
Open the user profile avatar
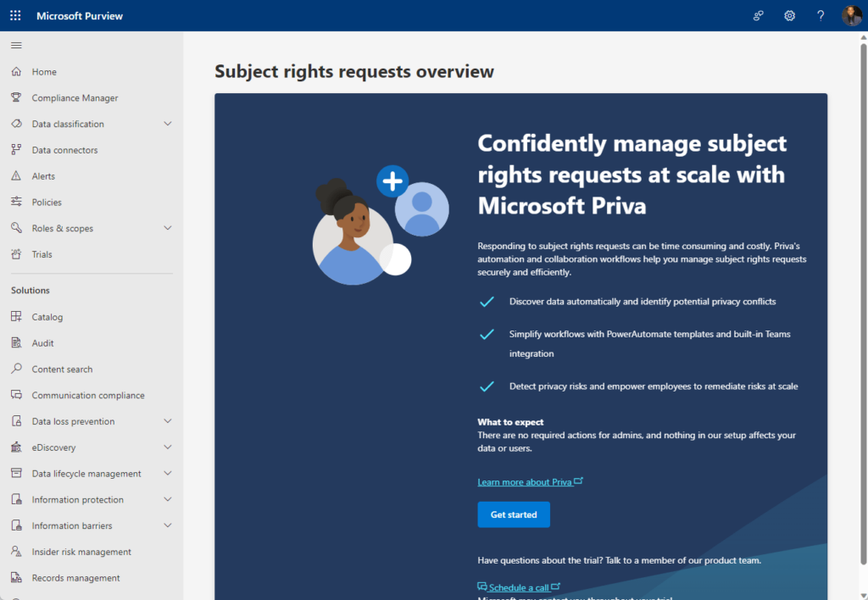coord(851,15)
